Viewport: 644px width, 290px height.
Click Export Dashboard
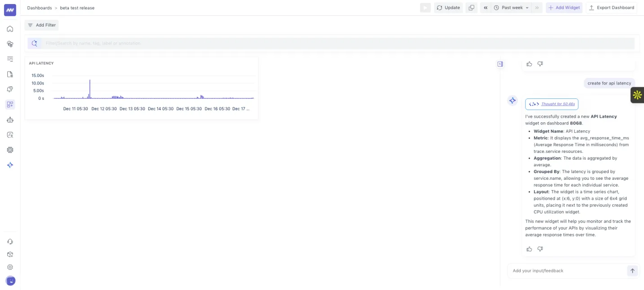611,8
